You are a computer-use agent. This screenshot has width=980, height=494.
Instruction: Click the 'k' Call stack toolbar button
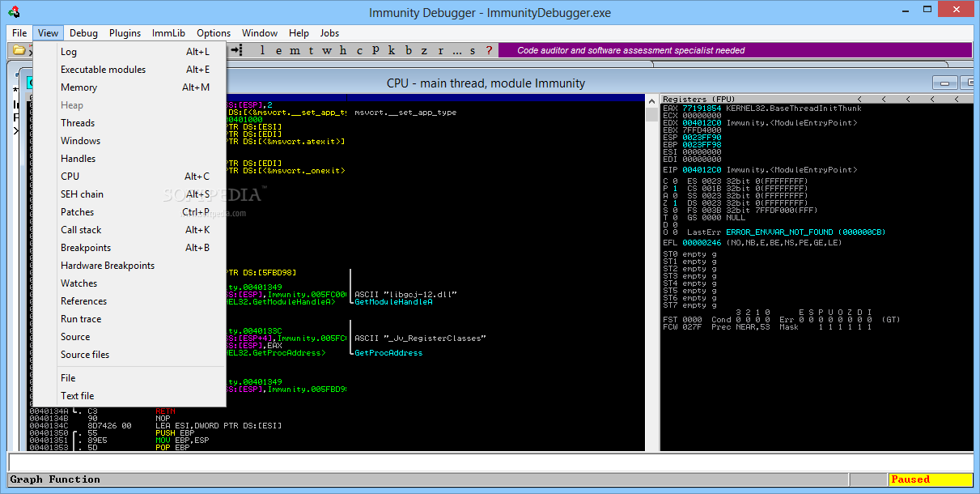point(392,50)
